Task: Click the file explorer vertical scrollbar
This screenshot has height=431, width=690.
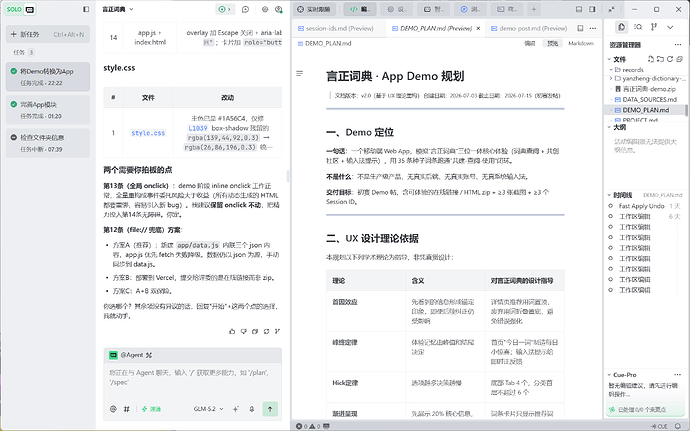Action: tap(686, 110)
